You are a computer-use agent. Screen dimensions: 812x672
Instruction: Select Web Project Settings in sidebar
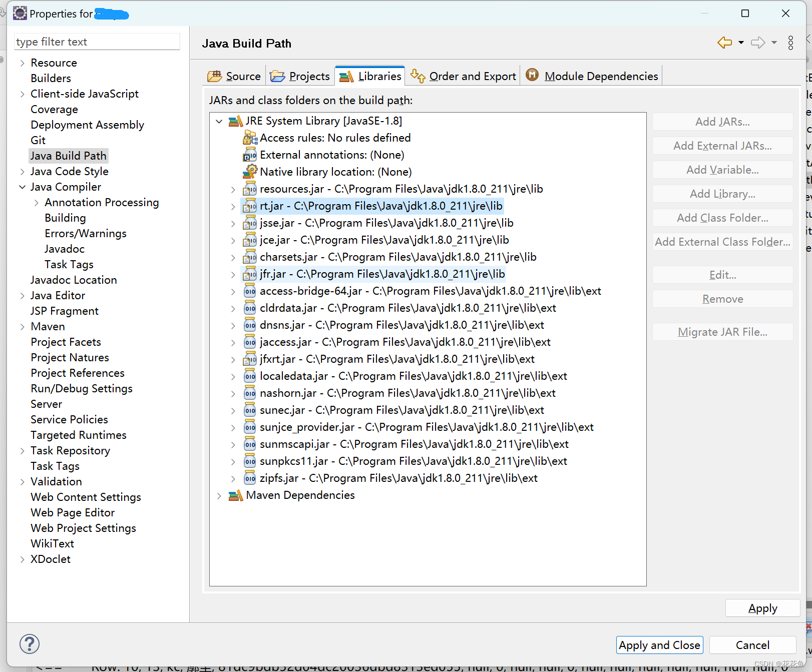[x=83, y=528]
